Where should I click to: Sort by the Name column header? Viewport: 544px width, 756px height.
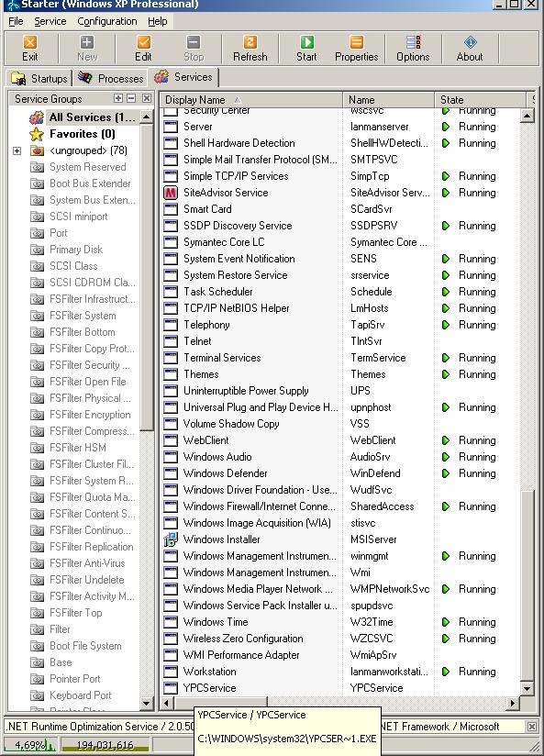point(388,100)
